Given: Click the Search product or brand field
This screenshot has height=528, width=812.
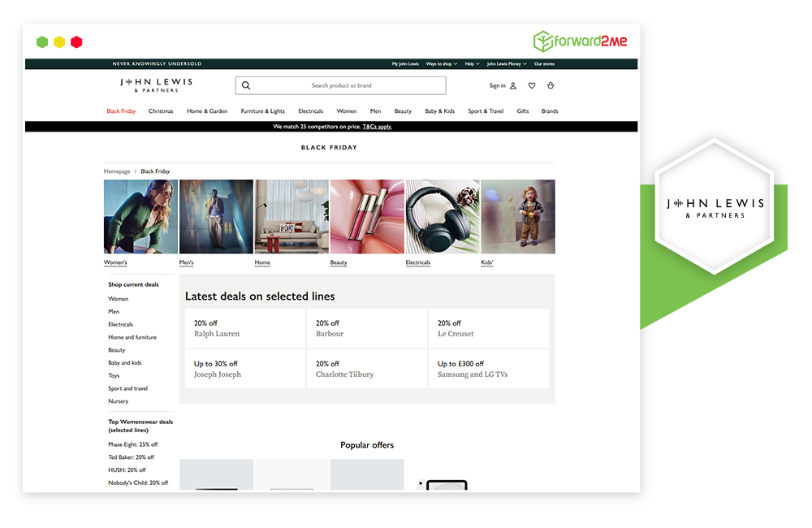Looking at the screenshot, I should point(341,85).
